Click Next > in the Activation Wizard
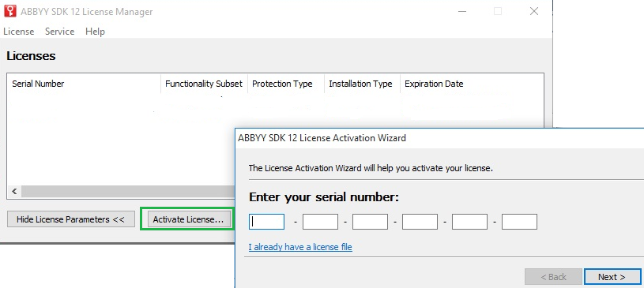644x288 pixels. tap(612, 277)
